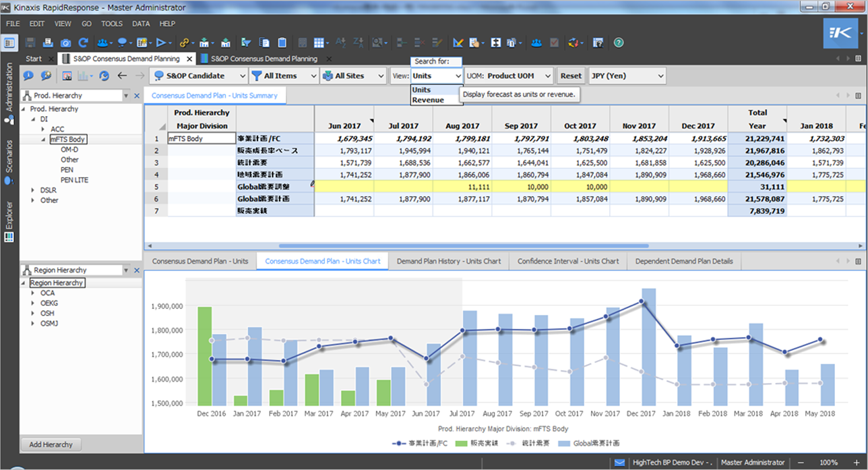Switch to Consensus Demand Plan - Units tab

click(200, 261)
